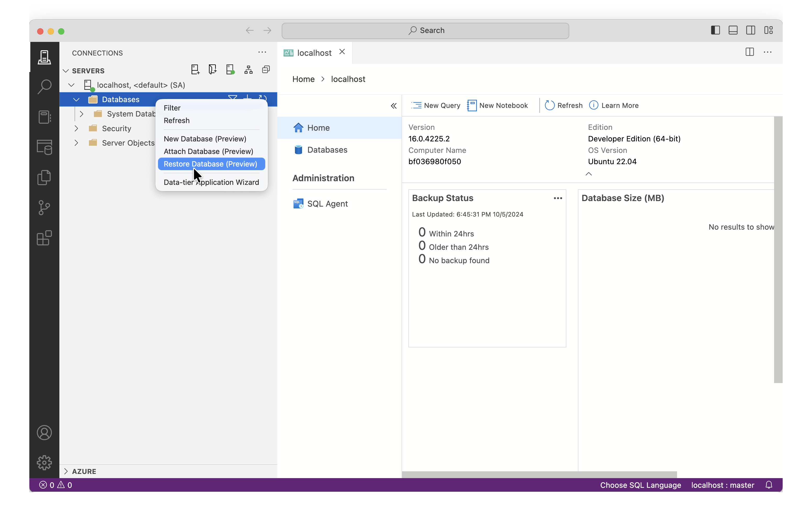812x531 pixels.
Task: Toggle the bottom panel
Action: 733,30
